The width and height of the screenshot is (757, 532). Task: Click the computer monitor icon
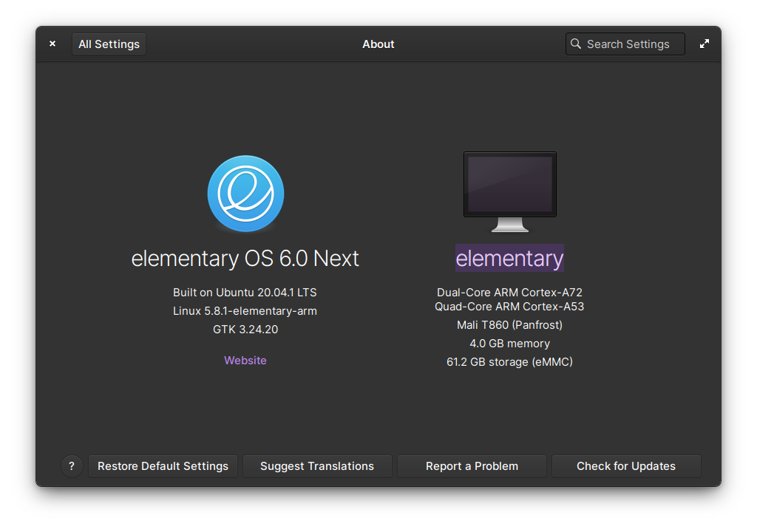pyautogui.click(x=509, y=190)
